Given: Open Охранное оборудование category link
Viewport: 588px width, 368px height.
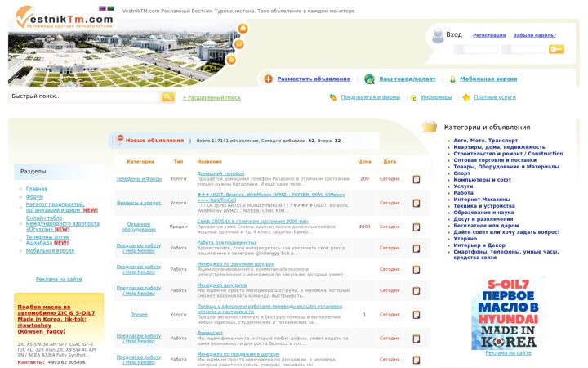Looking at the screenshot, I should (139, 227).
